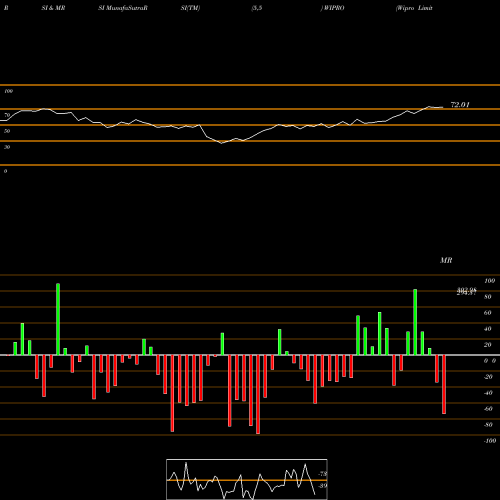Click the -39 value in mini chart
Image resolution: width=500 pixels, height=500 pixels.
[x=323, y=486]
